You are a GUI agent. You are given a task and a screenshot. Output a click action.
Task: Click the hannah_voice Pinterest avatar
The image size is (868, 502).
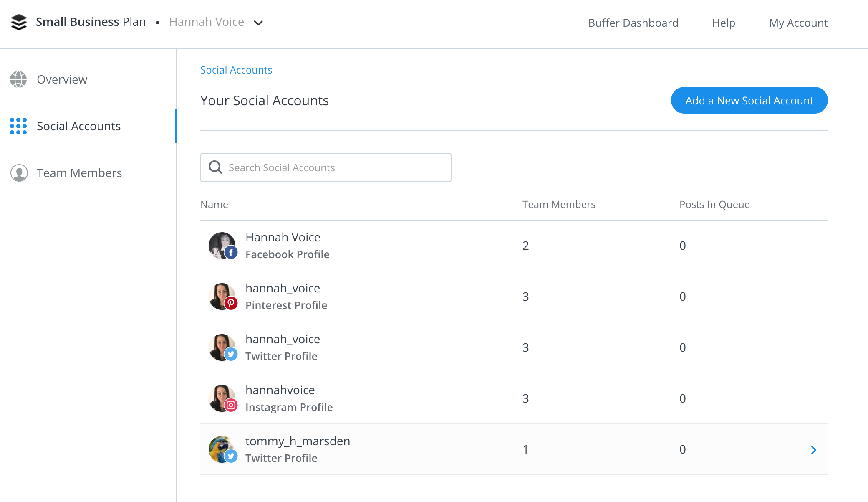click(222, 296)
